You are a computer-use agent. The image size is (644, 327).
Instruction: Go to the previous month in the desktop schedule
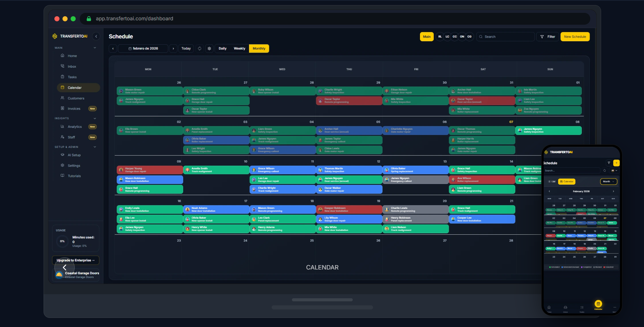pos(113,49)
